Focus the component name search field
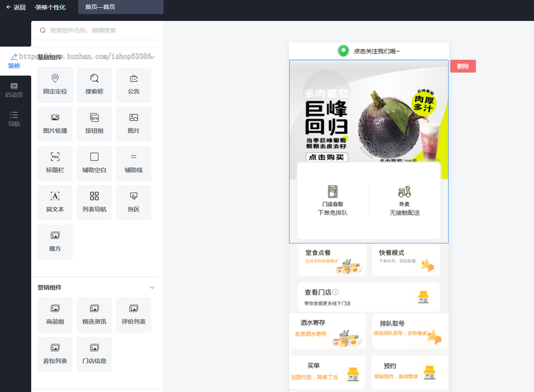Screen dimensions: 534x392 95,30
